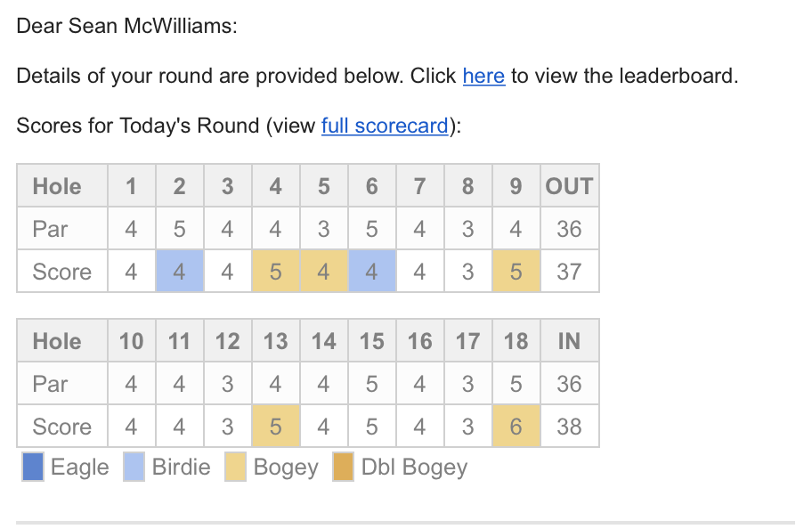Select the bogey score on hole 4
The height and width of the screenshot is (529, 812).
click(276, 272)
